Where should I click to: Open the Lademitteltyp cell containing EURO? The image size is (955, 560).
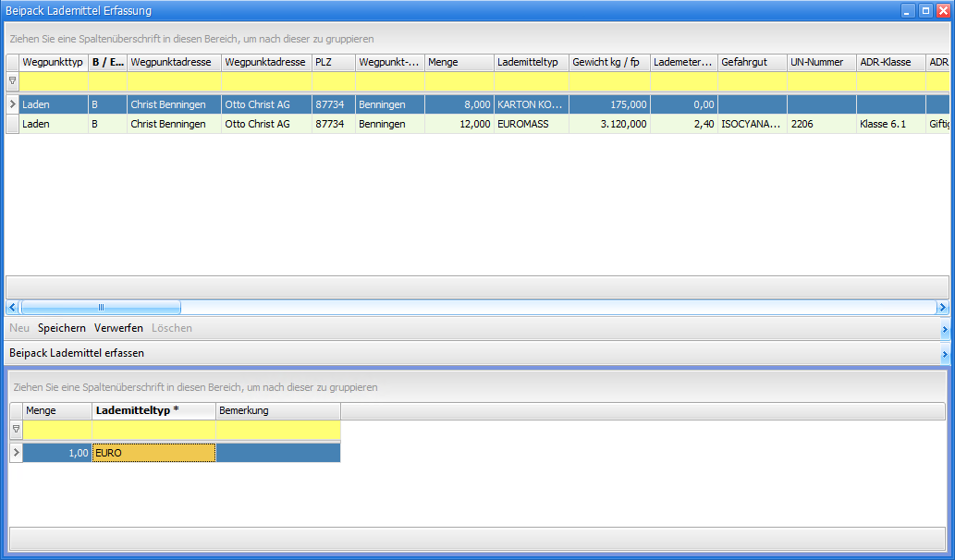click(153, 453)
